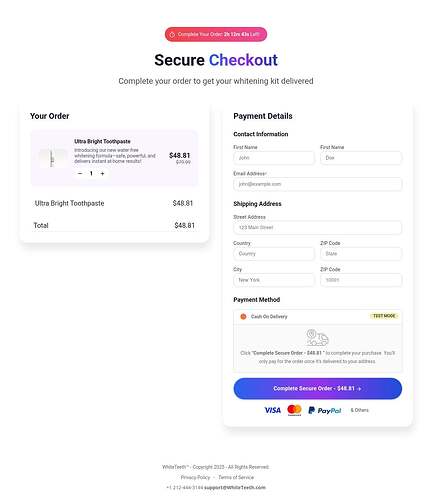This screenshot has width=432, height=499.
Task: Decrease toothpaste quantity with minus button
Action: (80, 173)
